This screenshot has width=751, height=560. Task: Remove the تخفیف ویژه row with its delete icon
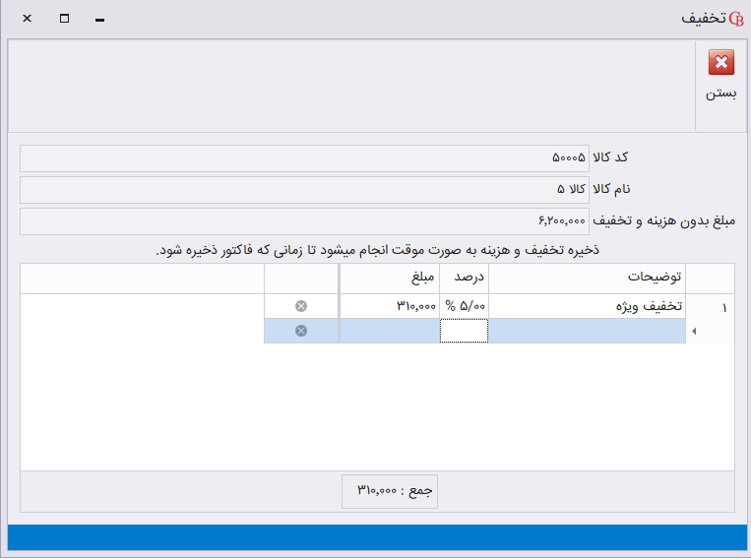pyautogui.click(x=301, y=306)
